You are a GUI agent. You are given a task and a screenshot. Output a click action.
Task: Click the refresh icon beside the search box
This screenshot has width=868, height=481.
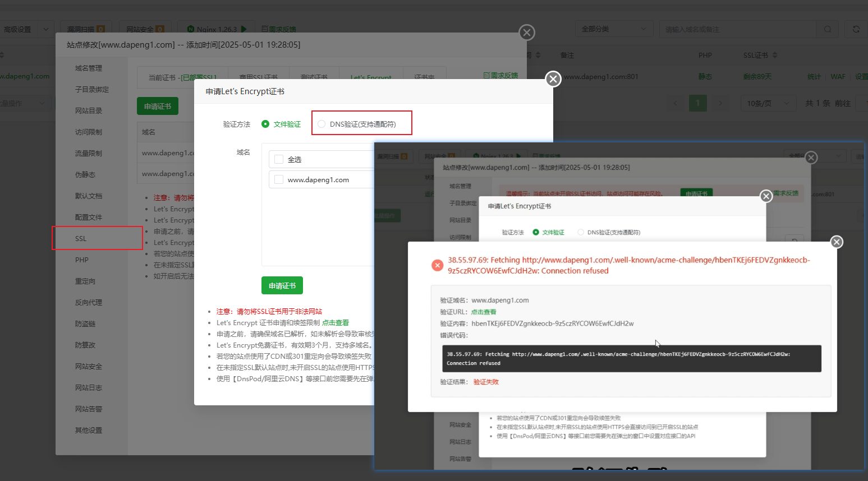coord(856,29)
